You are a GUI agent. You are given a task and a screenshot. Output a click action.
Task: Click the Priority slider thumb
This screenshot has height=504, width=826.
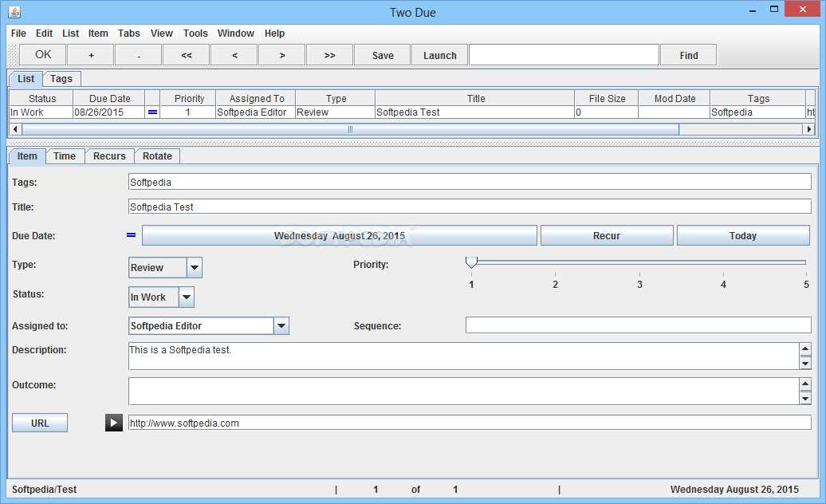[x=471, y=262]
